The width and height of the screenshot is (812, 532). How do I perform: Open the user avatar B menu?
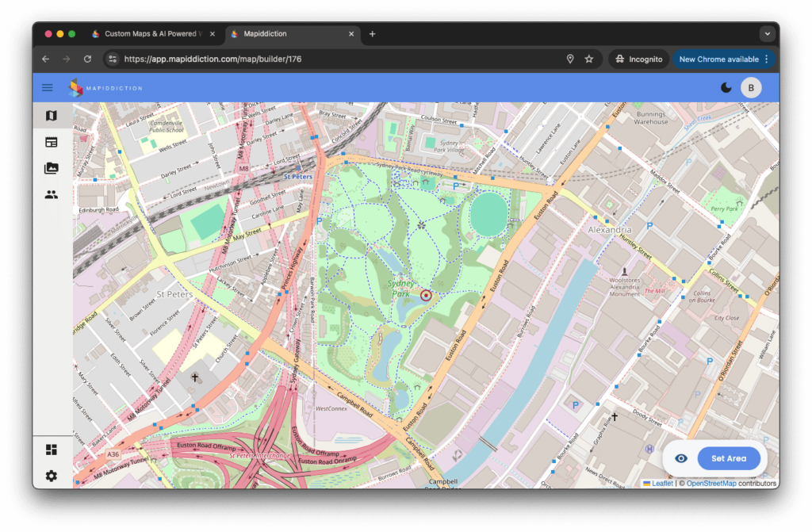(751, 88)
